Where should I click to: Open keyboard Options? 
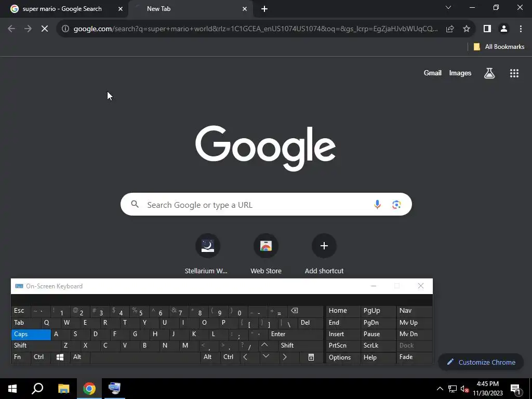(343, 357)
